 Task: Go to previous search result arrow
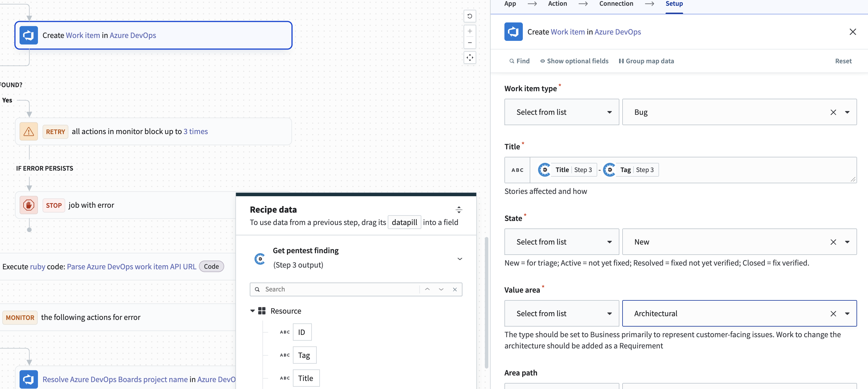point(427,289)
